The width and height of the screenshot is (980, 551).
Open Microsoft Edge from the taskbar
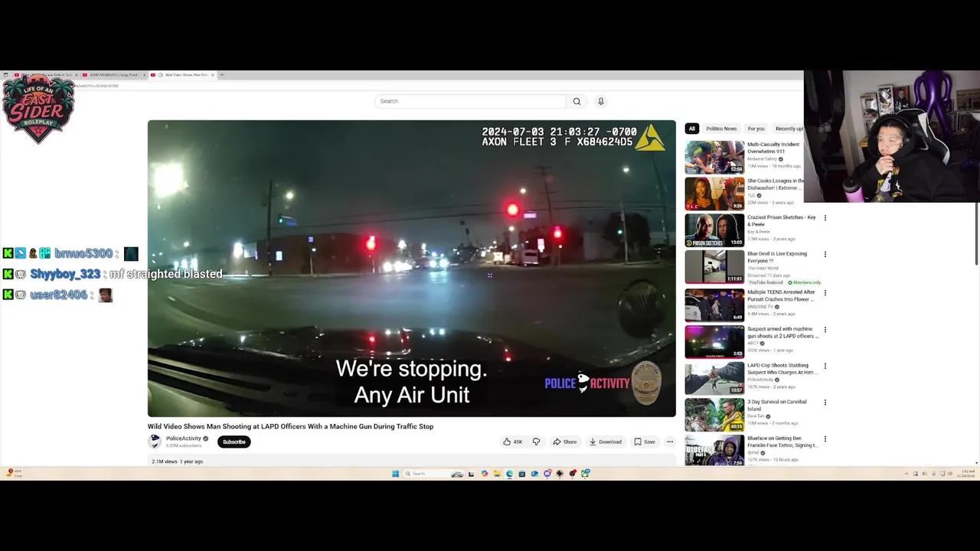(x=509, y=474)
